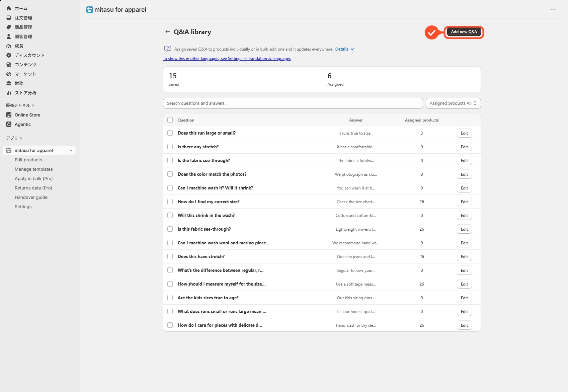The width and height of the screenshot is (568, 392).
Task: Click 'Is there any stretch?' question text
Action: coord(198,147)
